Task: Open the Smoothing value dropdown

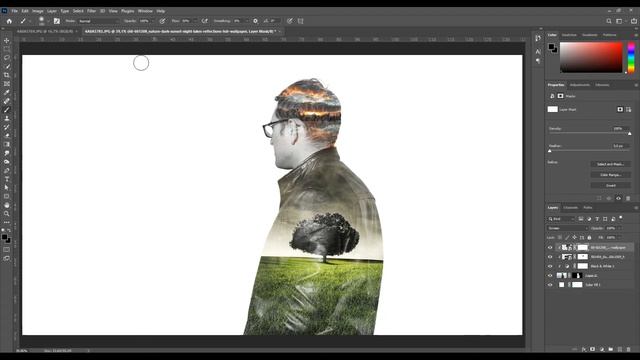Action: pos(247,21)
